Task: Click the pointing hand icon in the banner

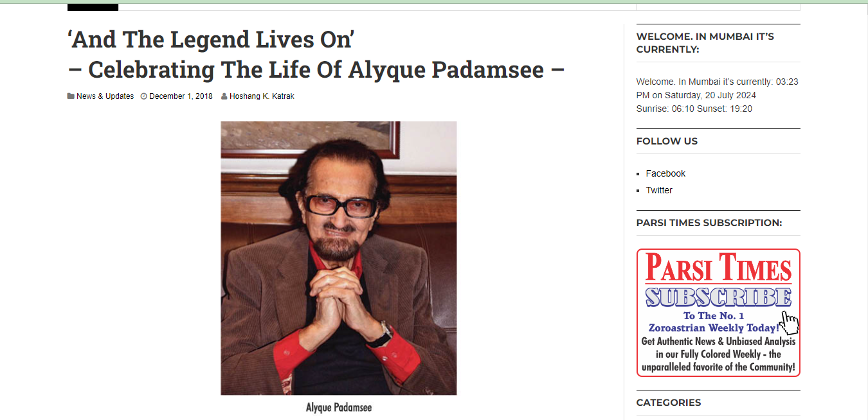Action: (x=790, y=321)
